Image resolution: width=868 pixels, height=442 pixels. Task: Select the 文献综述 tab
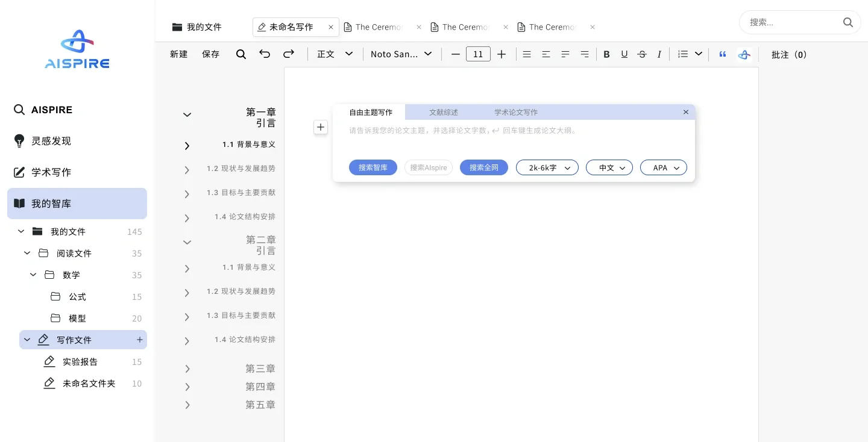(x=444, y=112)
